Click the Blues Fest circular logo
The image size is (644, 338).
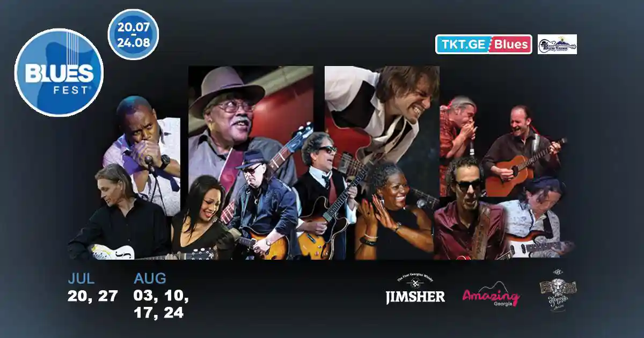tap(59, 72)
